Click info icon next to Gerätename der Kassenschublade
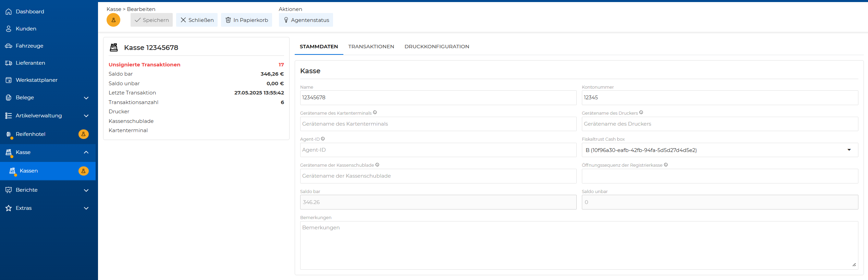The image size is (868, 280). [x=377, y=165]
